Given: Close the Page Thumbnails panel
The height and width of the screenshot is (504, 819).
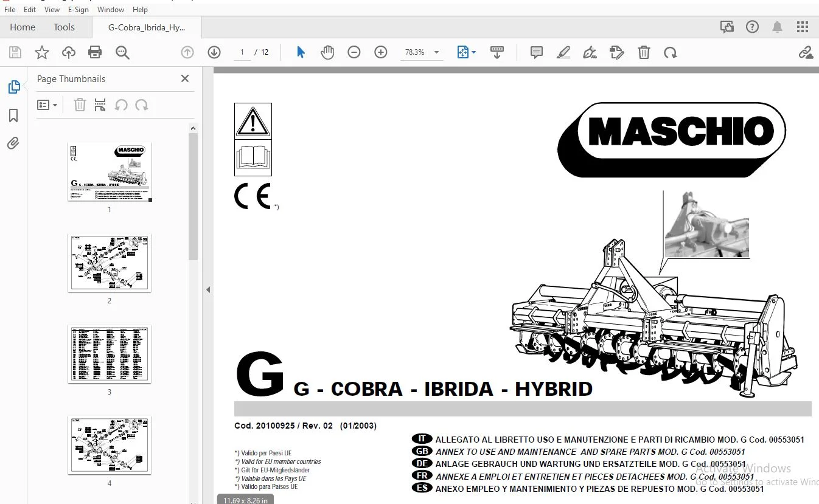Looking at the screenshot, I should pyautogui.click(x=185, y=78).
